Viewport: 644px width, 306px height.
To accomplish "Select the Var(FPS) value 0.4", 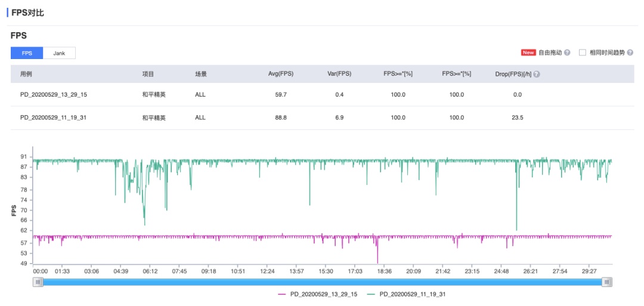I will (339, 94).
